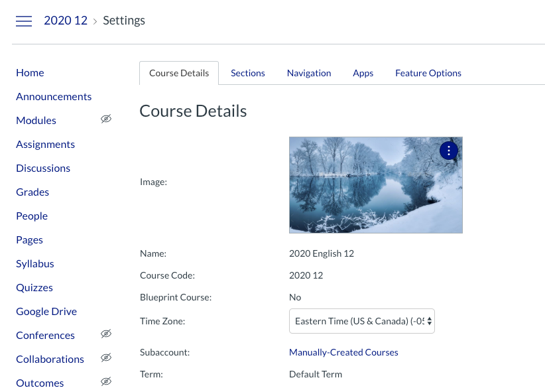
Task: Switch to the Navigation tab
Action: [x=309, y=73]
